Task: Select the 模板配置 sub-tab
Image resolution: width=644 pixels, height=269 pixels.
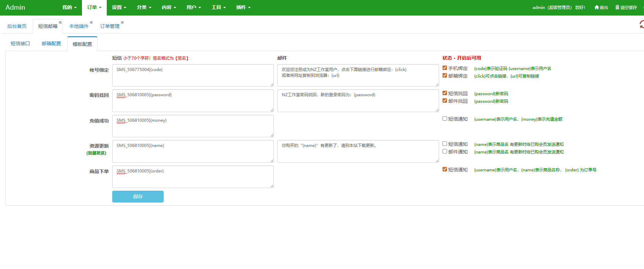Action: [82, 44]
